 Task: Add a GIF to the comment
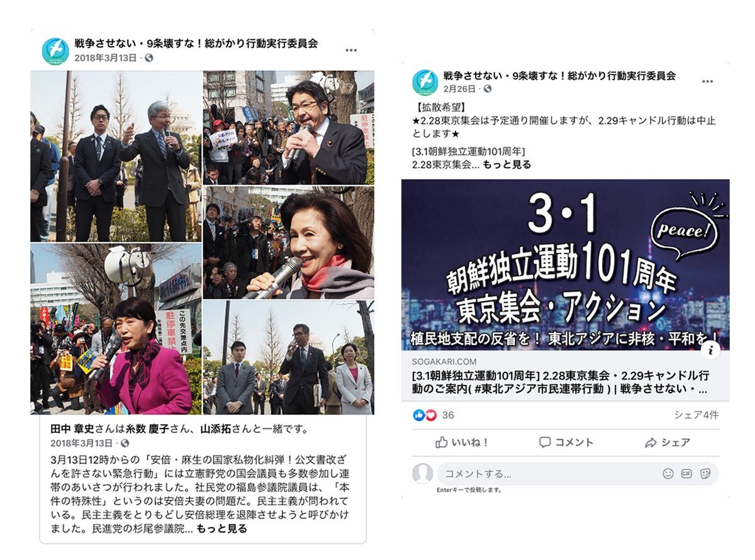(686, 474)
